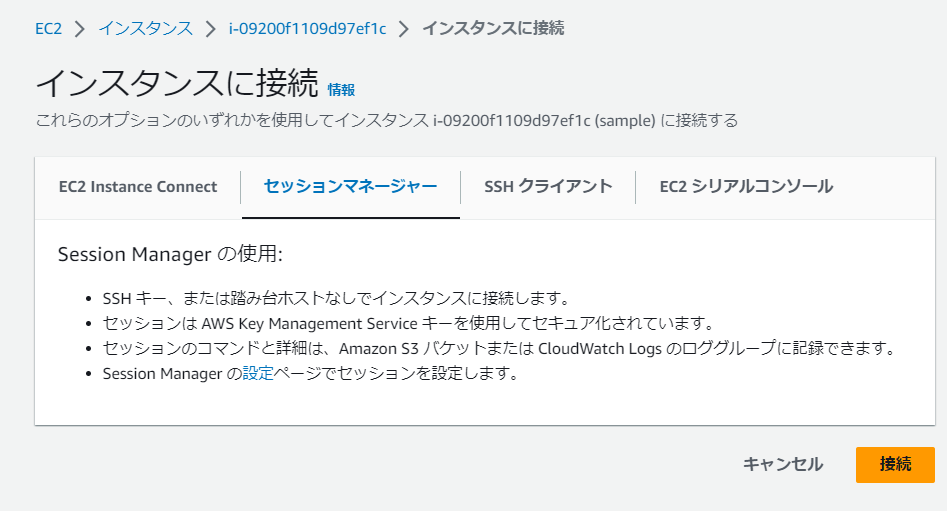947x511 pixels.
Task: Click the current breadcrumb インスタンスに接続
Action: click(x=493, y=28)
